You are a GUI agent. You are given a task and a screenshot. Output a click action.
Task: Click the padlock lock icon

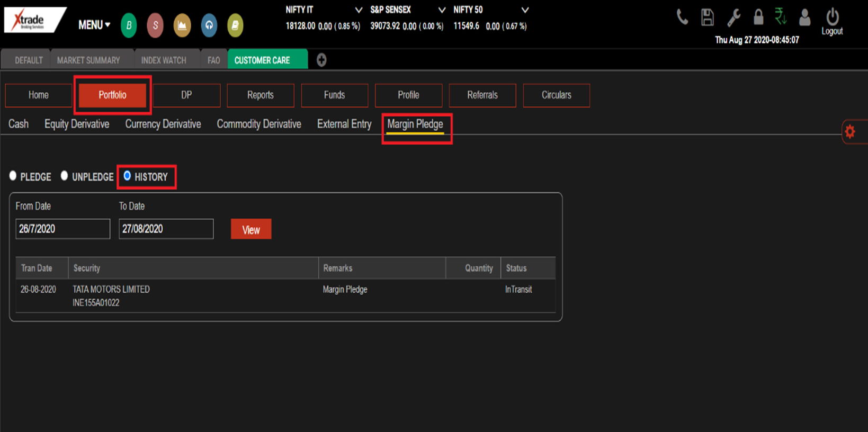(x=758, y=17)
